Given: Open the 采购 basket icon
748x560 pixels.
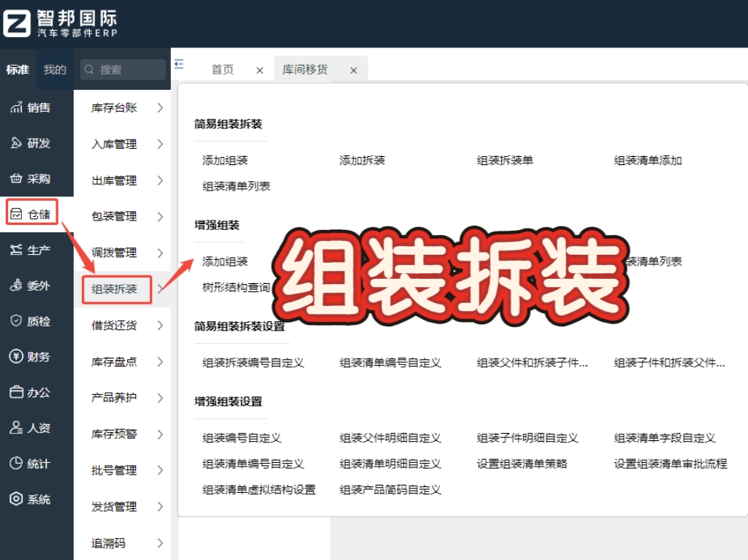Looking at the screenshot, I should [16, 178].
